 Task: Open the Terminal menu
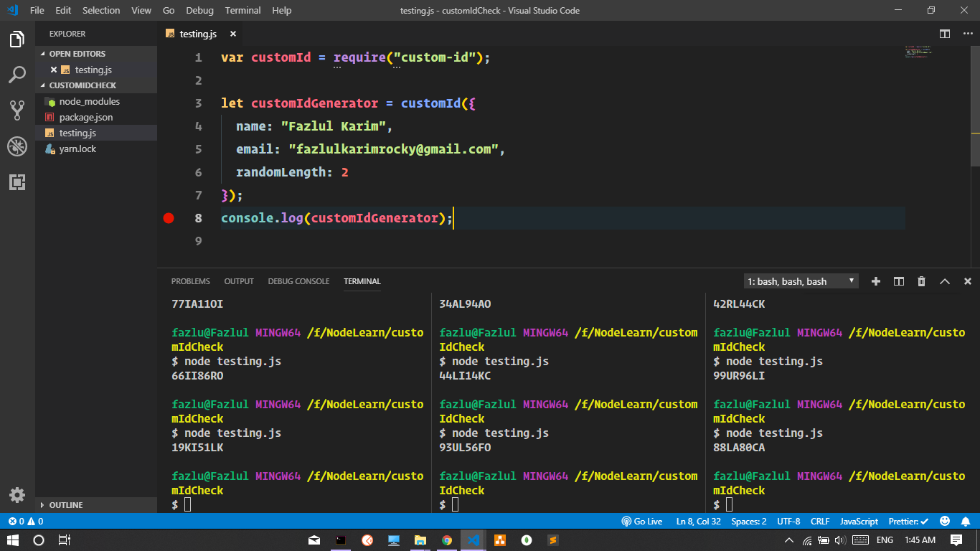click(x=242, y=10)
